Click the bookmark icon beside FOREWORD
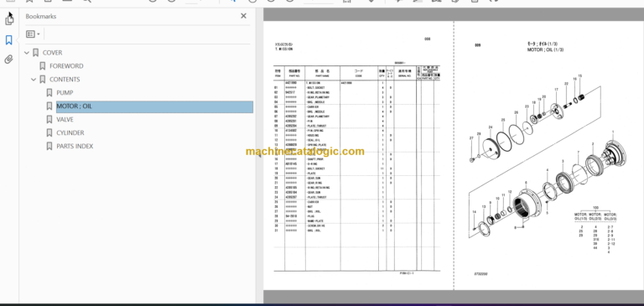Screen dimensions: 644x306 coord(42,66)
